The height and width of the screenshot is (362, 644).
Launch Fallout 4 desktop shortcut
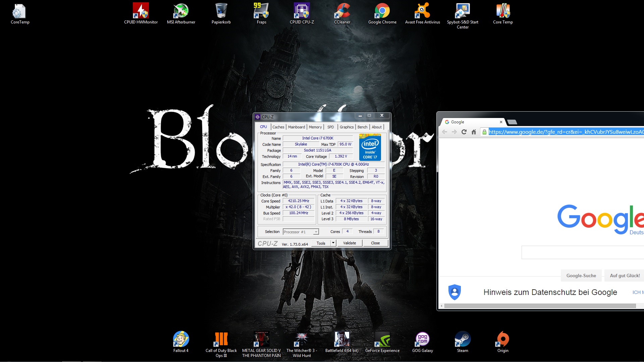[x=181, y=342]
